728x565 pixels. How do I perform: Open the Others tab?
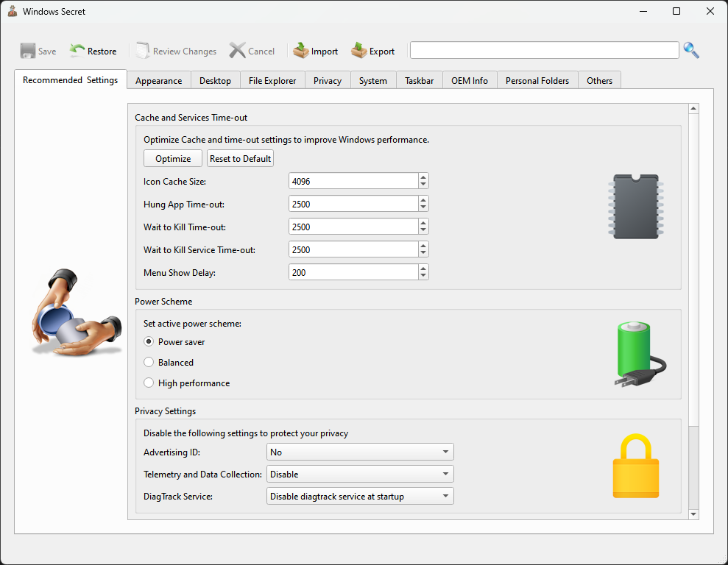600,80
